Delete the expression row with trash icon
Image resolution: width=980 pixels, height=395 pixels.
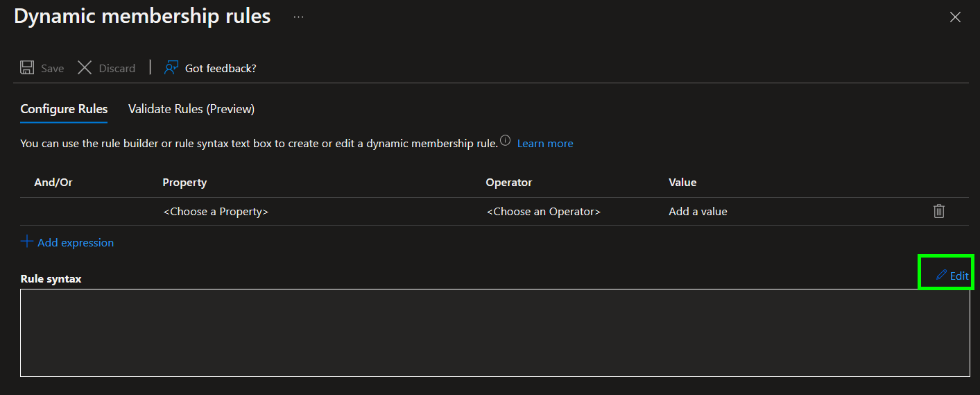click(x=938, y=211)
